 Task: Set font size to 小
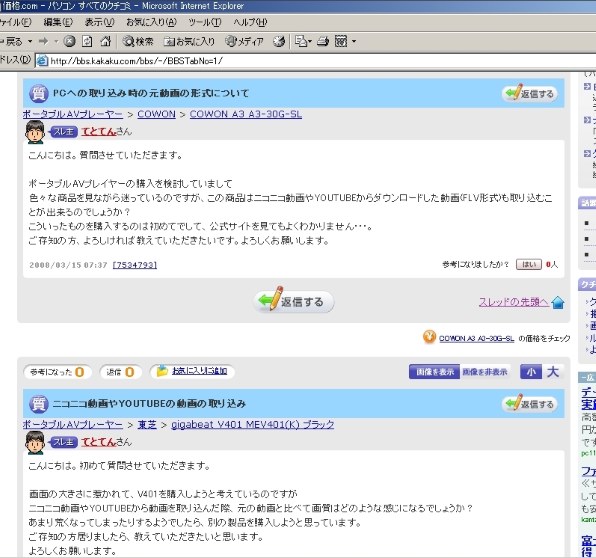(x=531, y=372)
